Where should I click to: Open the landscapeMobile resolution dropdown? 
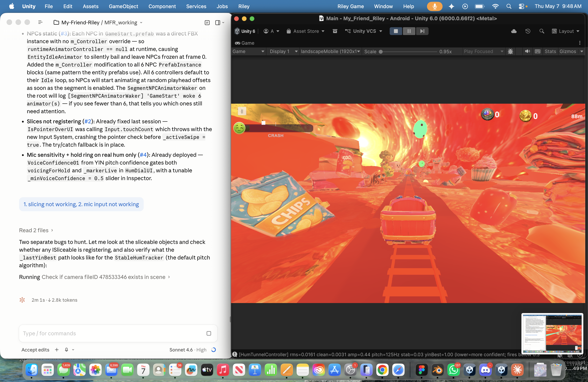tap(330, 51)
